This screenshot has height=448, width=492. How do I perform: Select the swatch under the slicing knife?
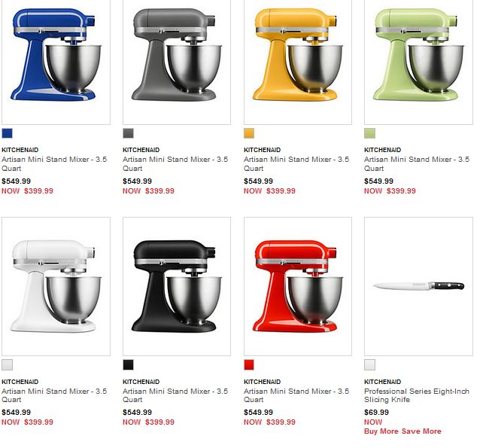[369, 365]
